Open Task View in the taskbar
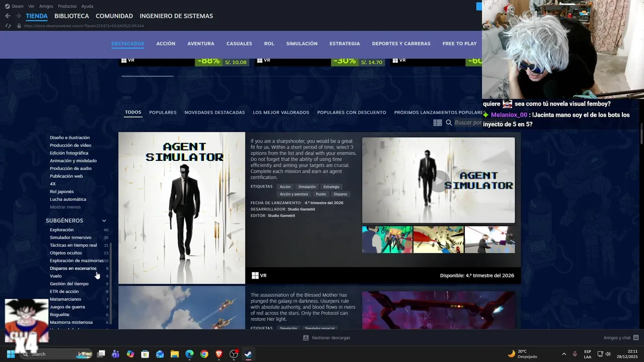The image size is (644, 362). (x=101, y=354)
